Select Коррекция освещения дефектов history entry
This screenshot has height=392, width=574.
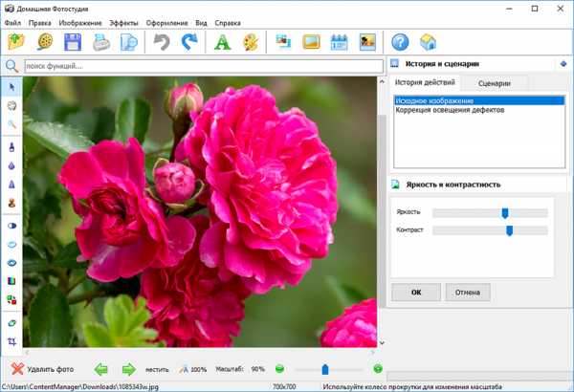pos(479,110)
